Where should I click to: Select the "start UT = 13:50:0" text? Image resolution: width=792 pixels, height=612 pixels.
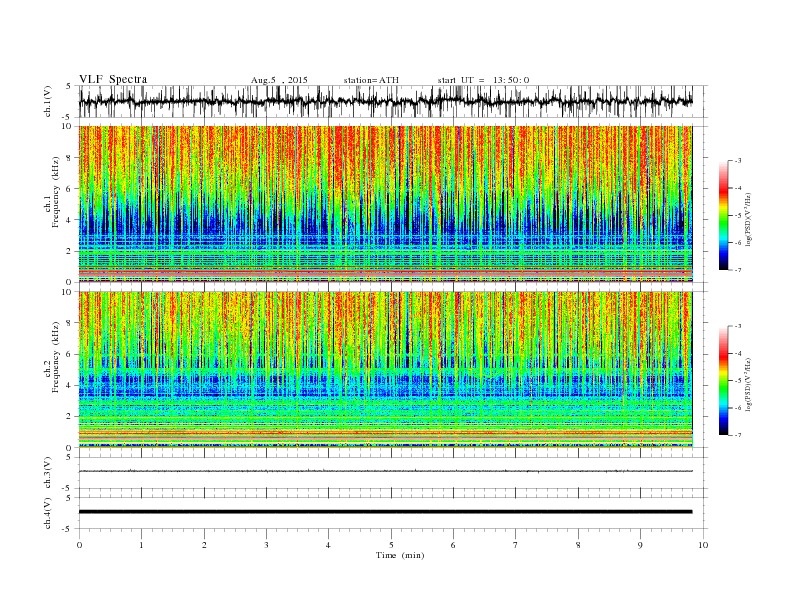pyautogui.click(x=483, y=80)
